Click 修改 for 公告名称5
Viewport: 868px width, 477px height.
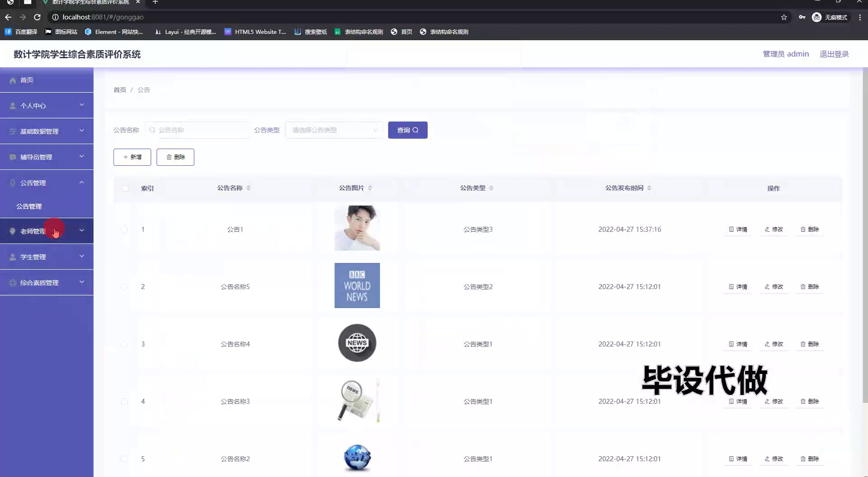[x=774, y=287]
